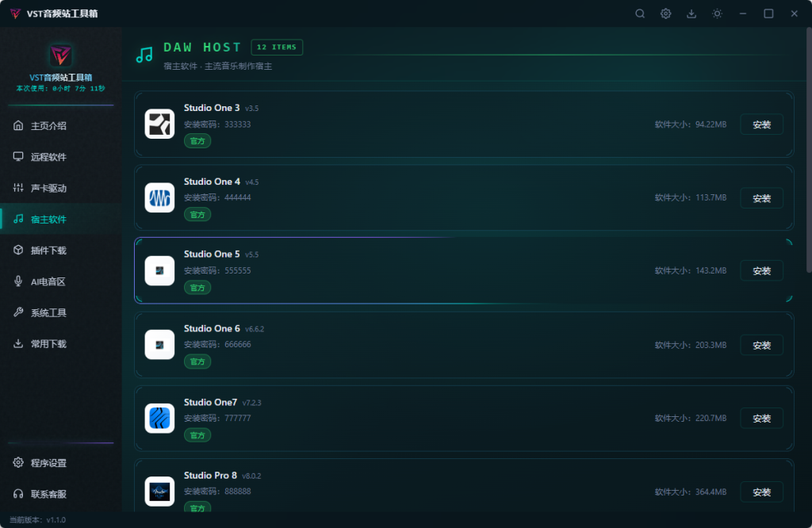The image size is (812, 528).
Task: Click VST音频站工具箱 name under sidebar logo
Action: [x=60, y=77]
